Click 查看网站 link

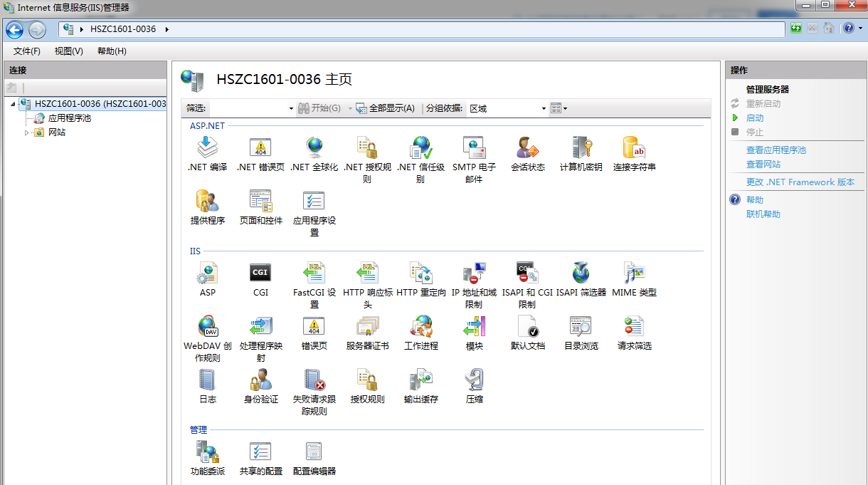click(x=763, y=165)
